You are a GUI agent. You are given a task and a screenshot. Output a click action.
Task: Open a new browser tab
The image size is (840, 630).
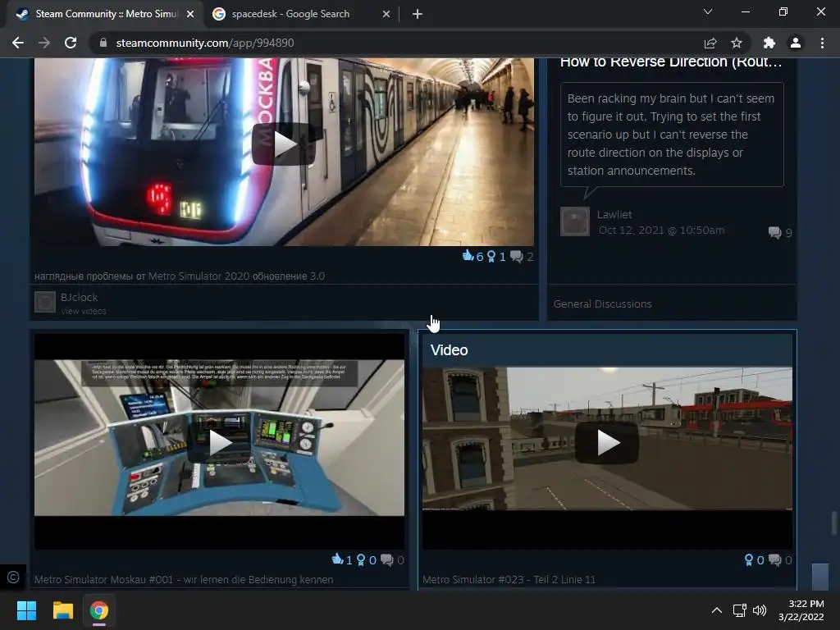pyautogui.click(x=418, y=14)
